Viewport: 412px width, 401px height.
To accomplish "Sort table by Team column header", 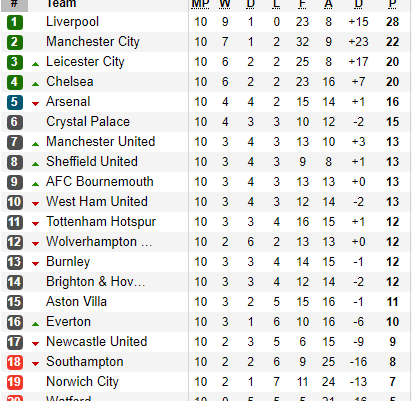I will coord(61,4).
